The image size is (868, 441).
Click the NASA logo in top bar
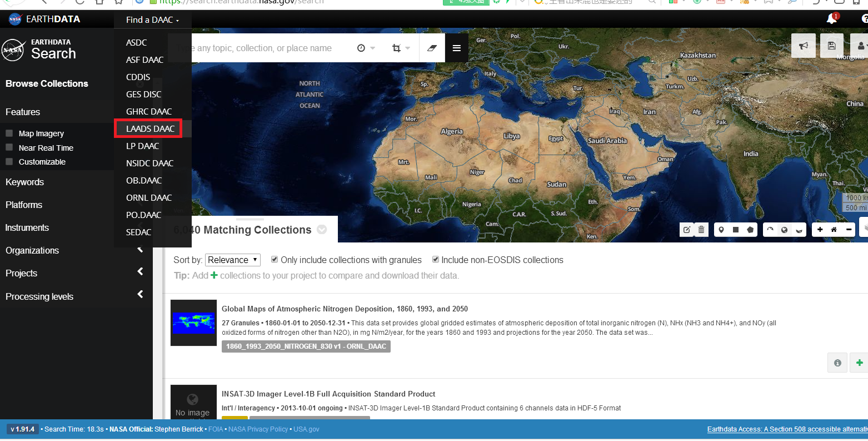15,19
